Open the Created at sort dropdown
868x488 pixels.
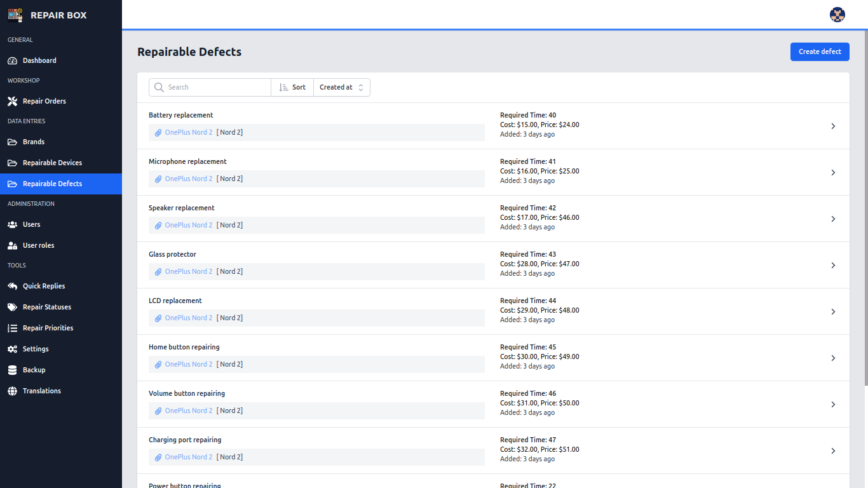tap(342, 87)
